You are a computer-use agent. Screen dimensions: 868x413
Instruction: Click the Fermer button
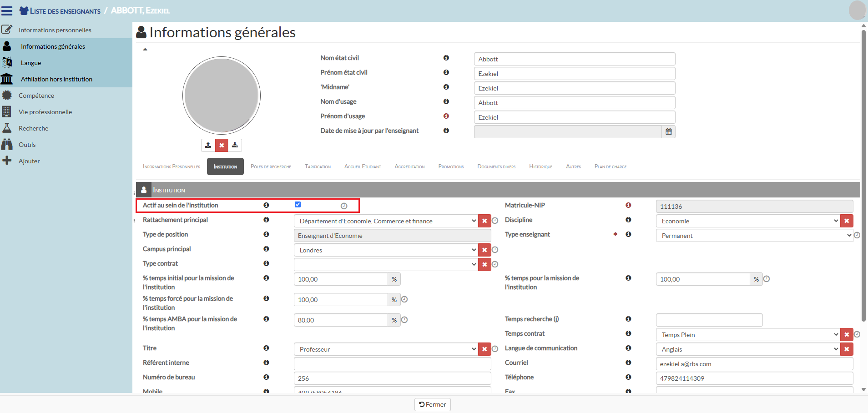pyautogui.click(x=432, y=404)
